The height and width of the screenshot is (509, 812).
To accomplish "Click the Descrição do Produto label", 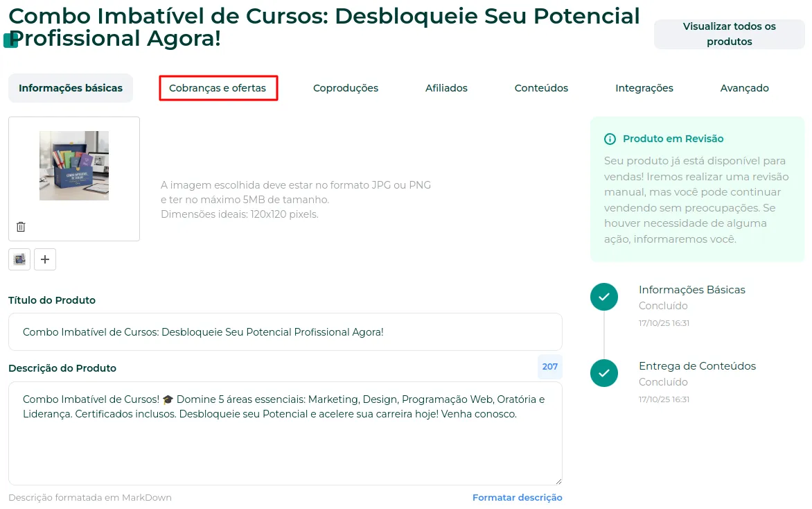I will pos(62,368).
